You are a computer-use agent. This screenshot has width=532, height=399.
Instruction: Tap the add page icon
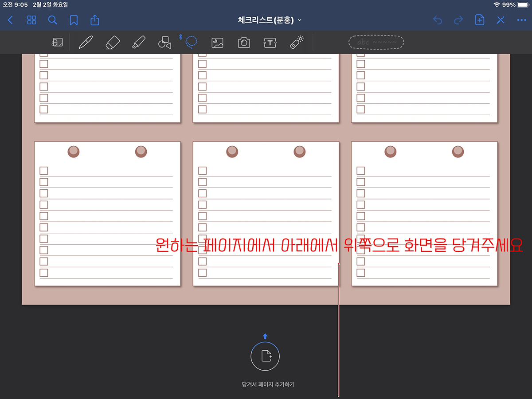[479, 20]
